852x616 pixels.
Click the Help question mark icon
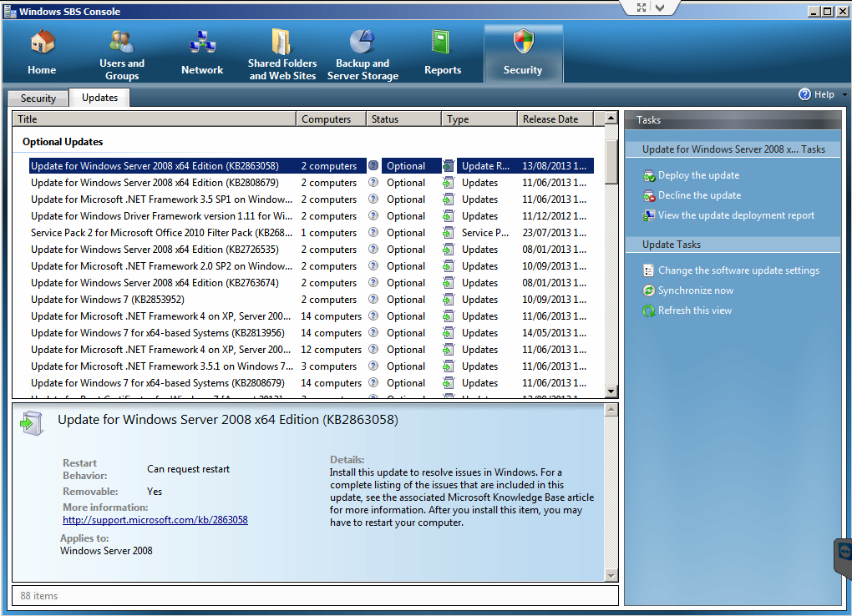pos(804,94)
